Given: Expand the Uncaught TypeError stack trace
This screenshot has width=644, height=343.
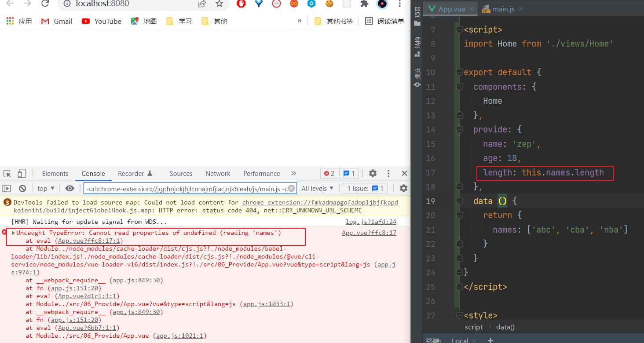Looking at the screenshot, I should [x=13, y=233].
